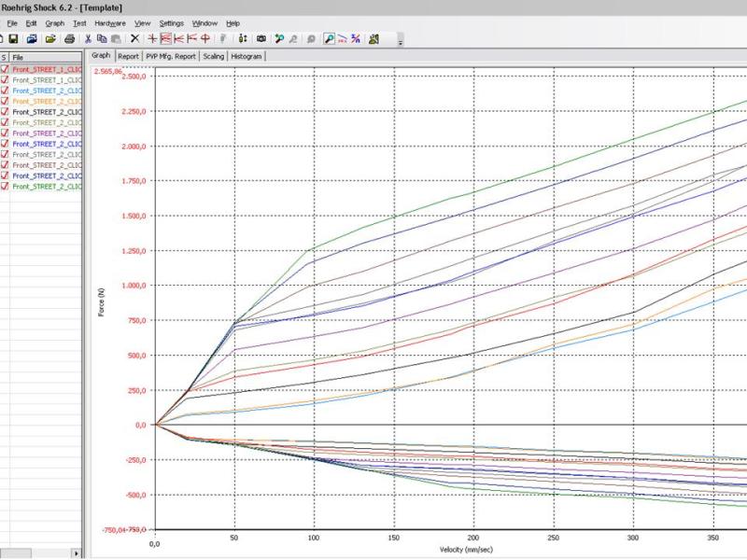Open the Hardware menu
Image resolution: width=747 pixels, height=560 pixels.
point(110,22)
